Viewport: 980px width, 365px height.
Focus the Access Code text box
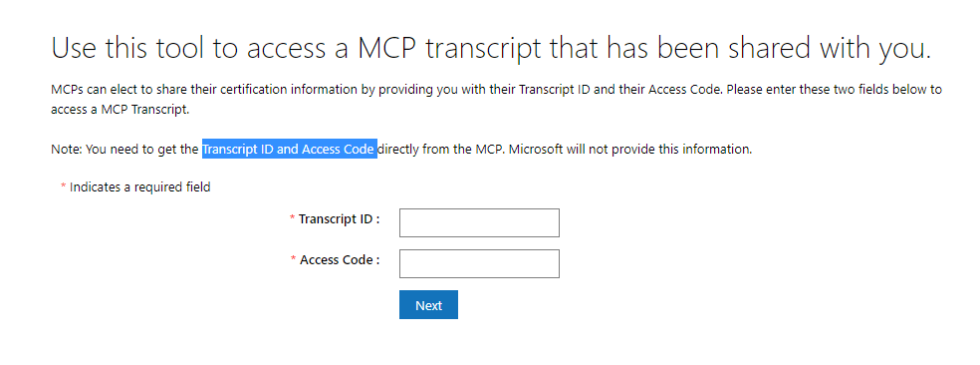[x=479, y=263]
